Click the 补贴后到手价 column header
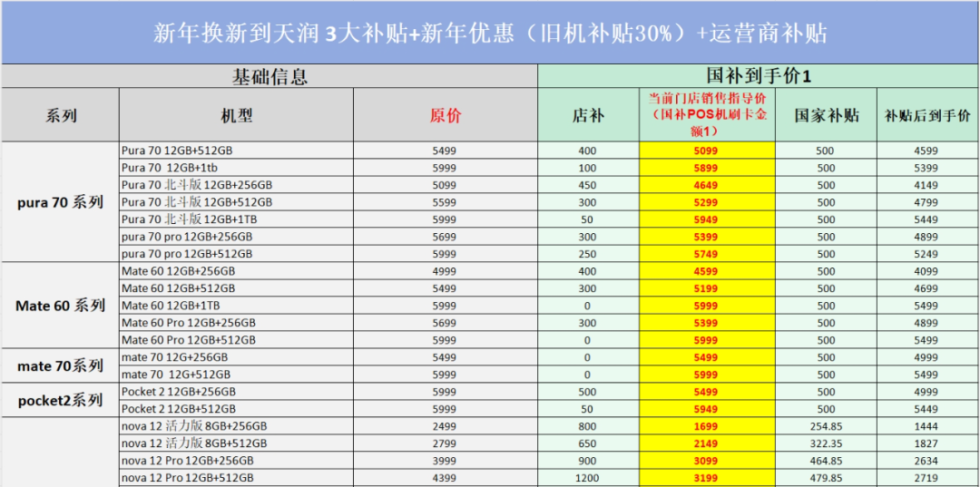980x487 pixels. tap(928, 115)
